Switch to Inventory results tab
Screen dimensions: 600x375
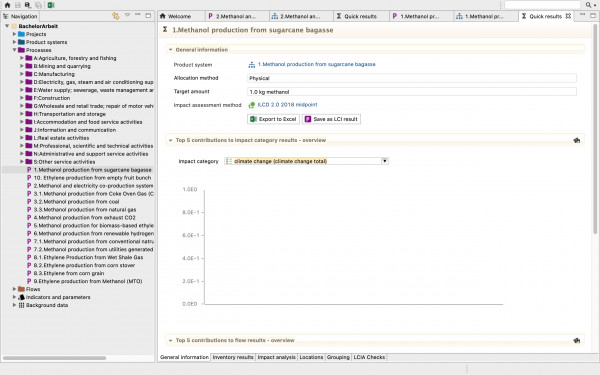pos(233,357)
